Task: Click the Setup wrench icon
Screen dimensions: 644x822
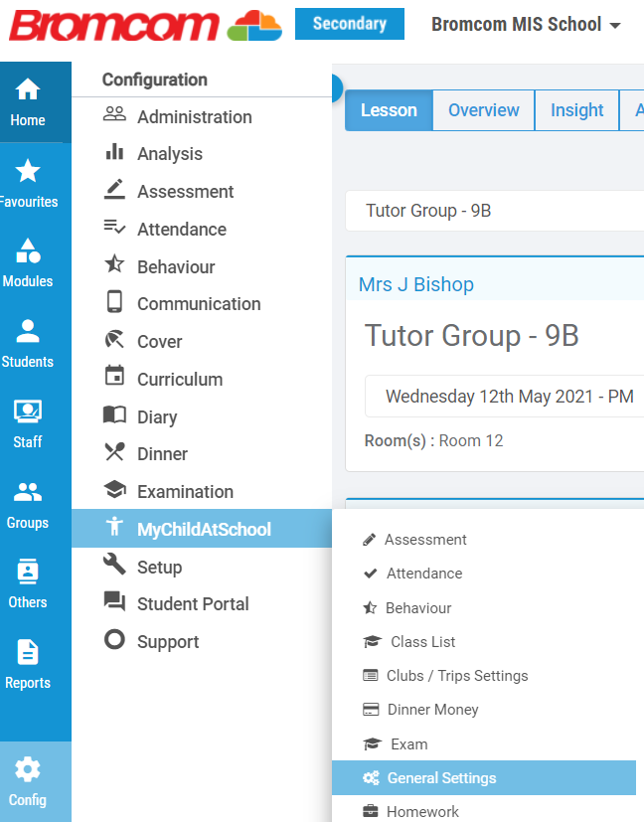Action: tap(114, 565)
